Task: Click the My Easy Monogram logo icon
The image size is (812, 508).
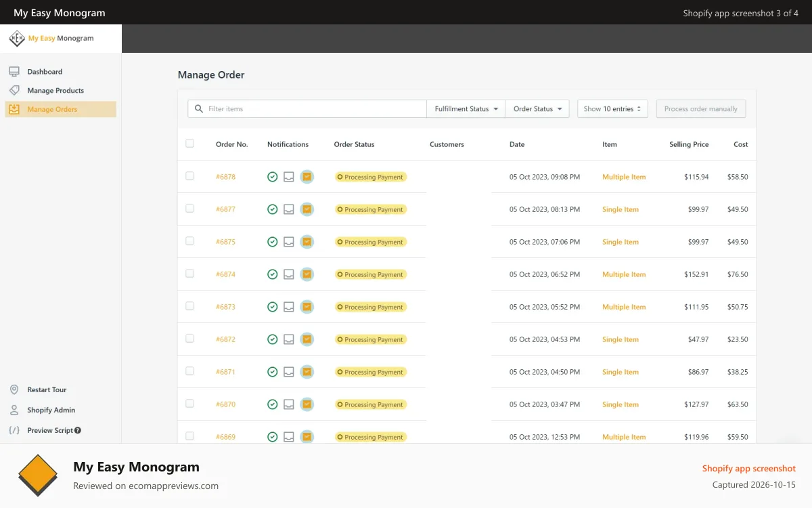Action: pos(17,39)
